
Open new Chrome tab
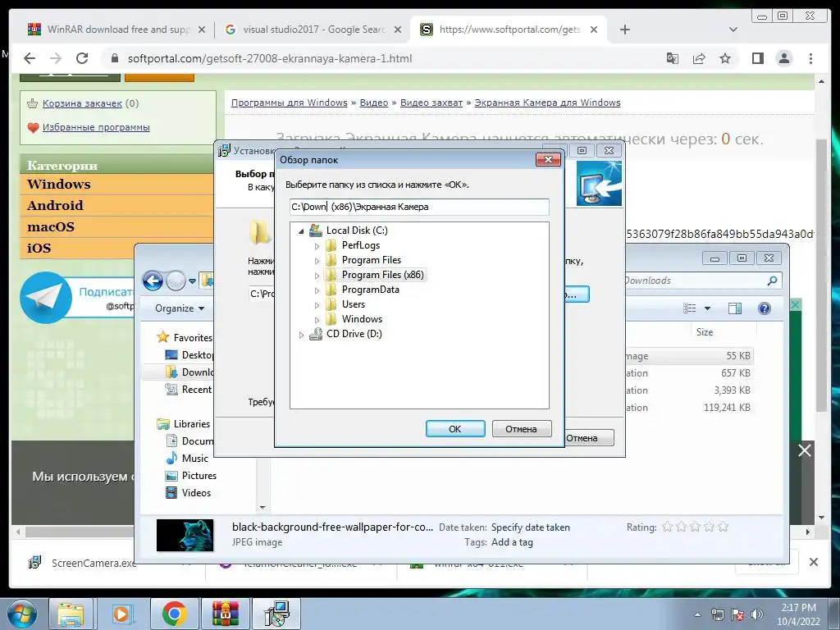pyautogui.click(x=624, y=30)
